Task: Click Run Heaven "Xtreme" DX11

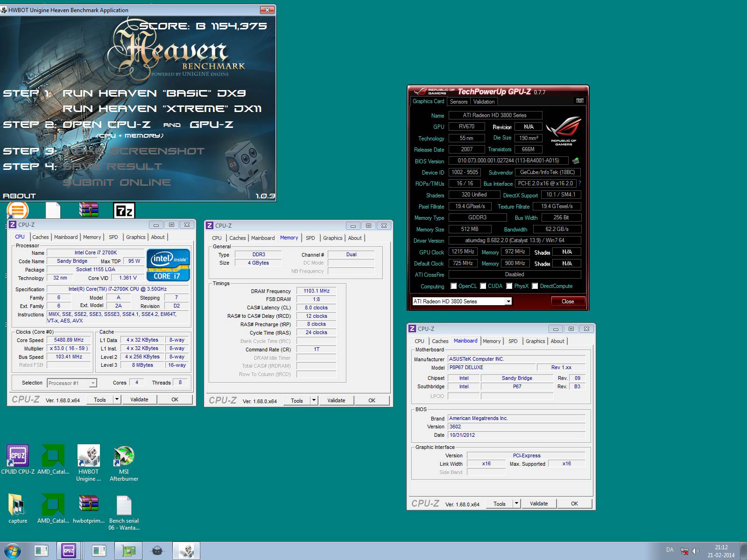Action: (162, 109)
